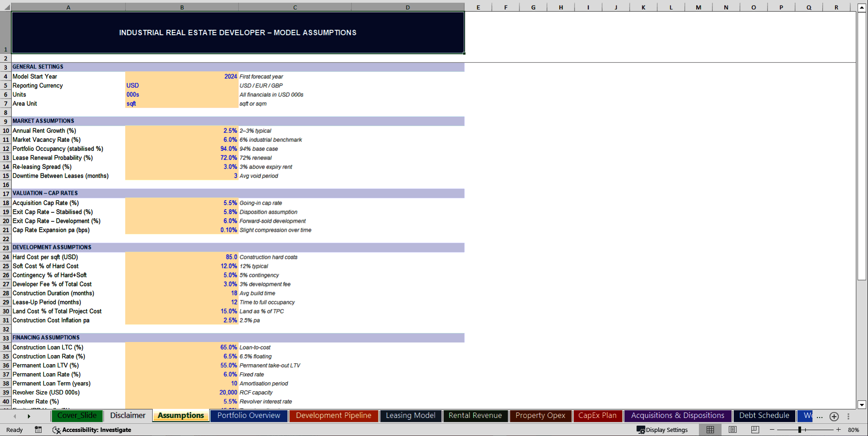The image size is (868, 436).
Task: Run the Accessibility: Investigate checker
Action: coord(92,430)
